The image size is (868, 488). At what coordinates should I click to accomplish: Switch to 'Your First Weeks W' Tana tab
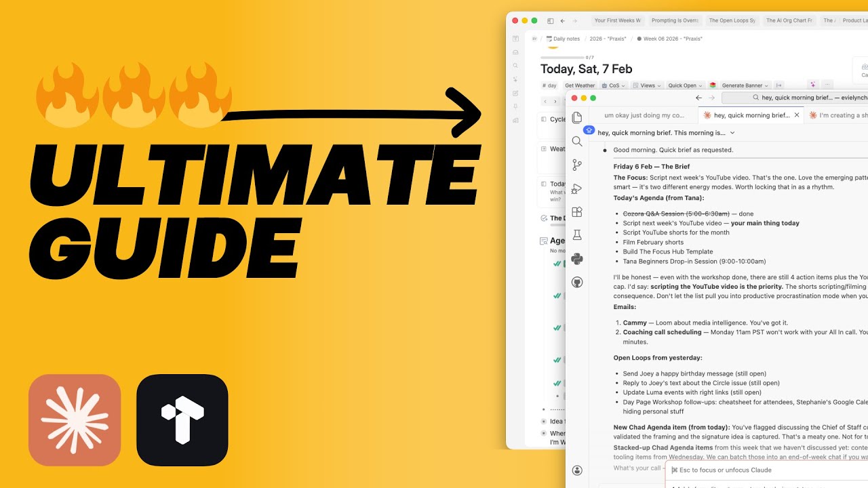(x=617, y=21)
